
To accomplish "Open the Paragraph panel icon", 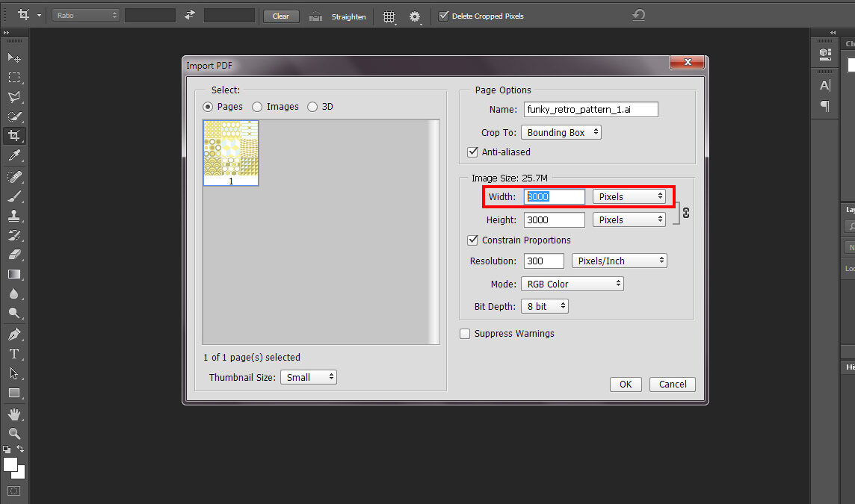I will [x=825, y=106].
